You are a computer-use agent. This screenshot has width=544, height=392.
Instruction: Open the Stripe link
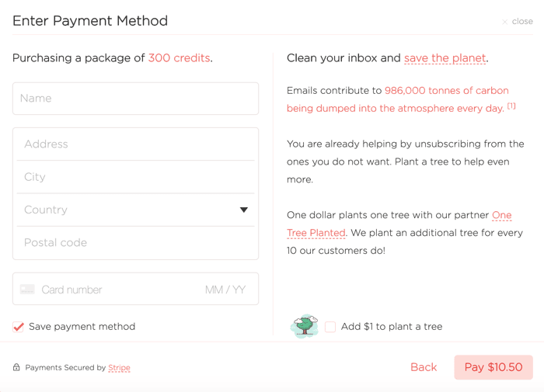(119, 367)
